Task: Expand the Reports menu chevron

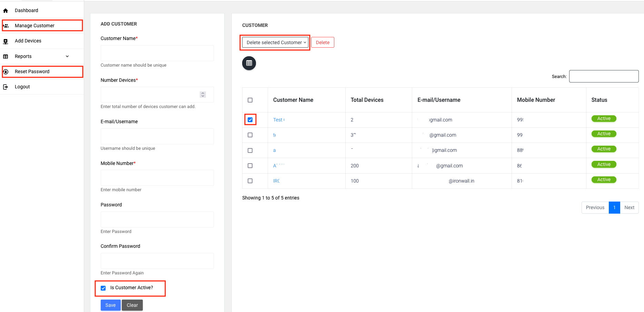Action: [67, 57]
